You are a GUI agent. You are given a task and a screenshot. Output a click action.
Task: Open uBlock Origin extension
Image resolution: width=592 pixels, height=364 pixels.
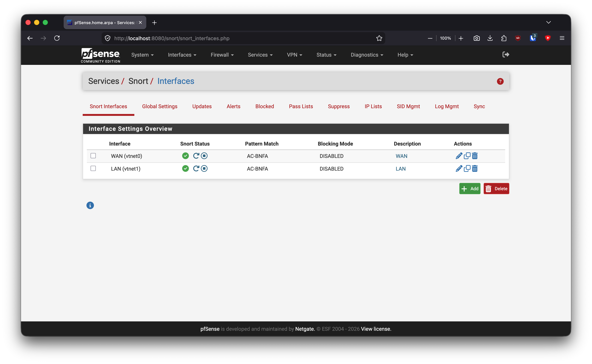(518, 38)
